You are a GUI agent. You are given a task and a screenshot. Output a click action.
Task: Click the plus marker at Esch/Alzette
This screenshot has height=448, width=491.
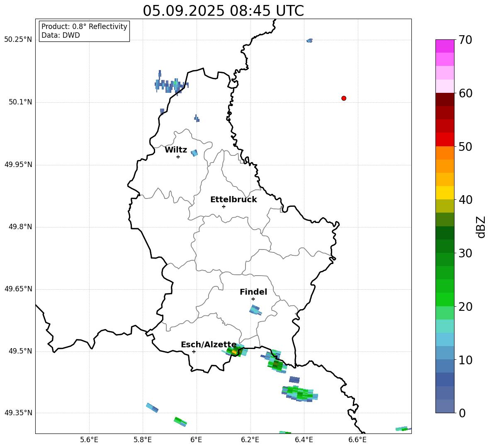[x=194, y=351]
